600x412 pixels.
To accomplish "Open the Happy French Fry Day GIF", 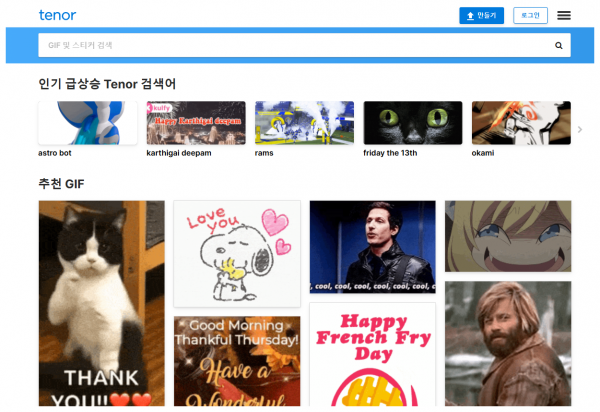I will [372, 354].
